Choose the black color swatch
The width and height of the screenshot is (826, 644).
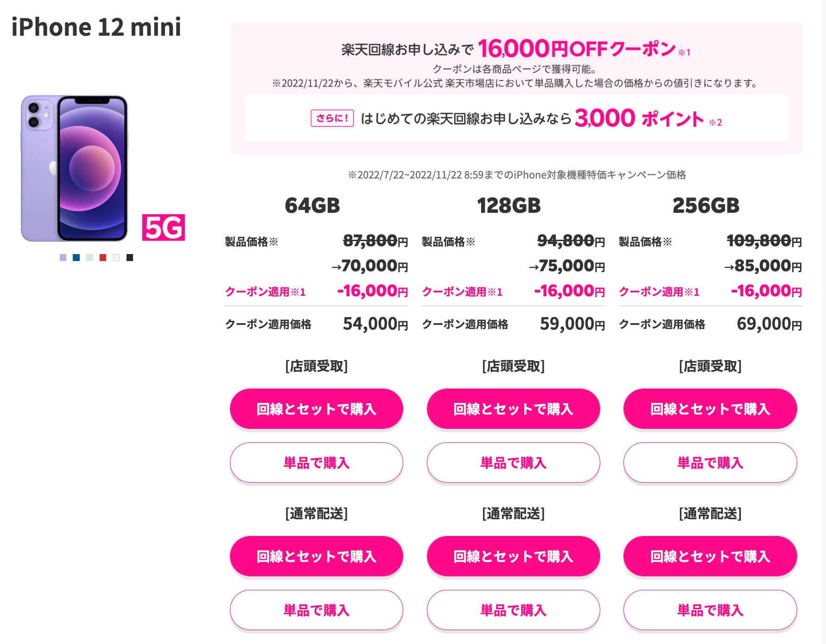pos(130,257)
